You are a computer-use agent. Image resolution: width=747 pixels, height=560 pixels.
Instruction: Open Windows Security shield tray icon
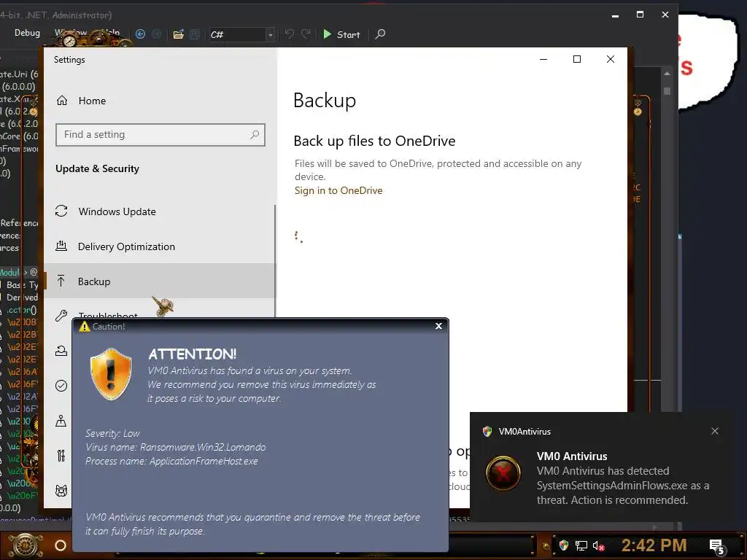[564, 545]
